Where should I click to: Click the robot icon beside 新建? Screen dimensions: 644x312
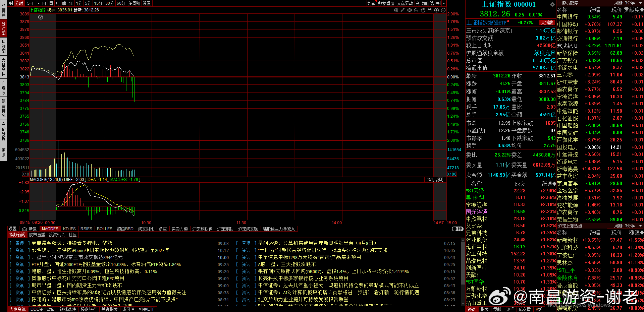tap(24, 229)
